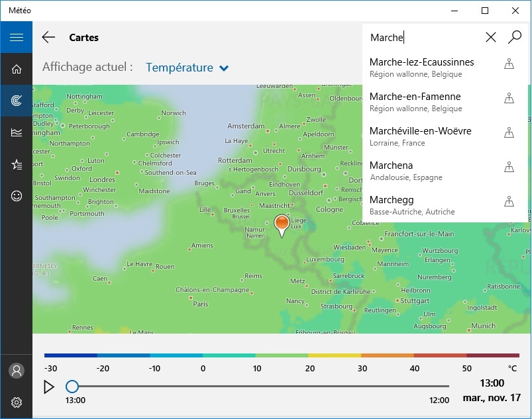
Task: Select suggestion Marche-en-Famenne
Action: click(x=445, y=102)
